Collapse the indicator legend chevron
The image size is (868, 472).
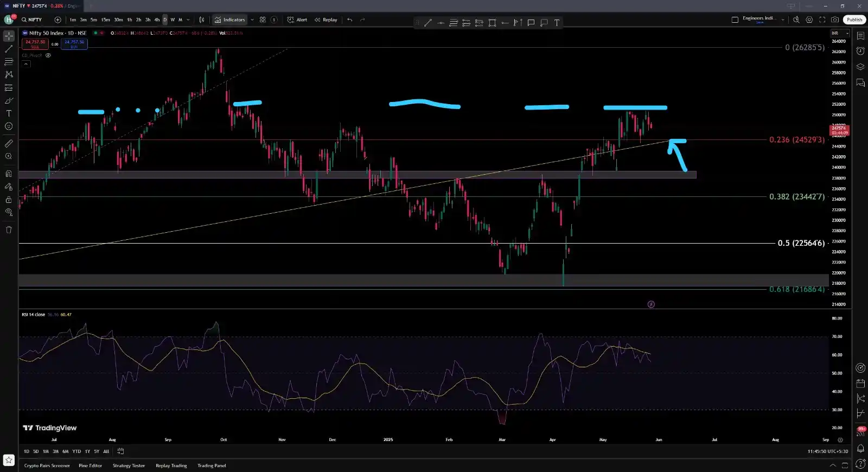25,64
